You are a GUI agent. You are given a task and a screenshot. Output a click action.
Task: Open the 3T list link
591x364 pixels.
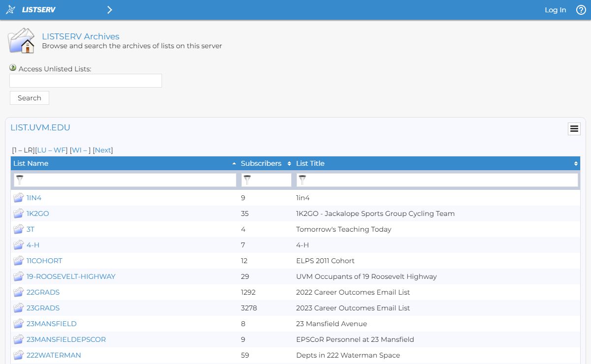(31, 229)
